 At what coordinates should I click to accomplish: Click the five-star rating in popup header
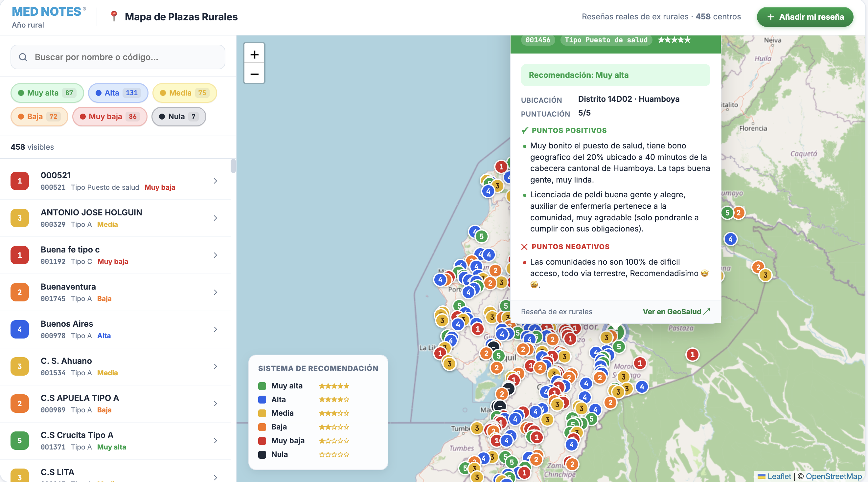click(674, 40)
